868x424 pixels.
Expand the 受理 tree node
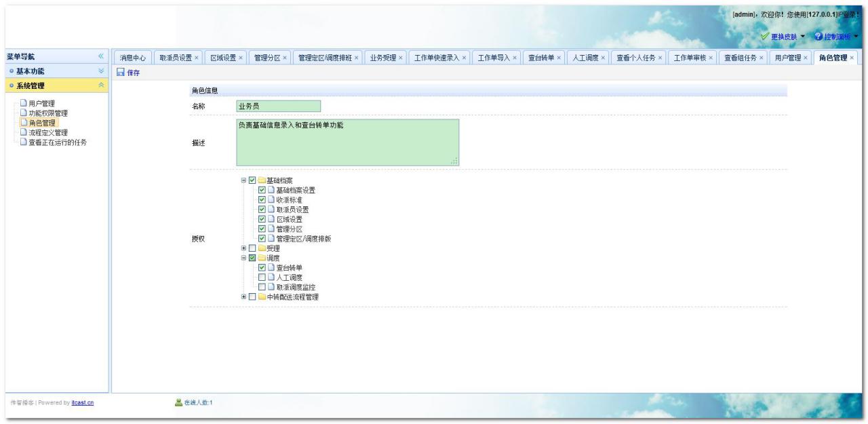(x=244, y=249)
